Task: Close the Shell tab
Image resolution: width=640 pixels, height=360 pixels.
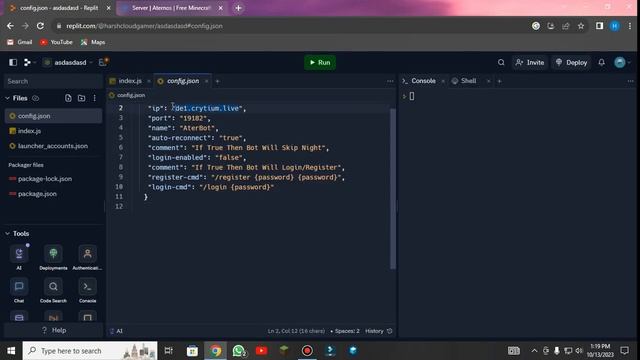Action: [x=488, y=81]
